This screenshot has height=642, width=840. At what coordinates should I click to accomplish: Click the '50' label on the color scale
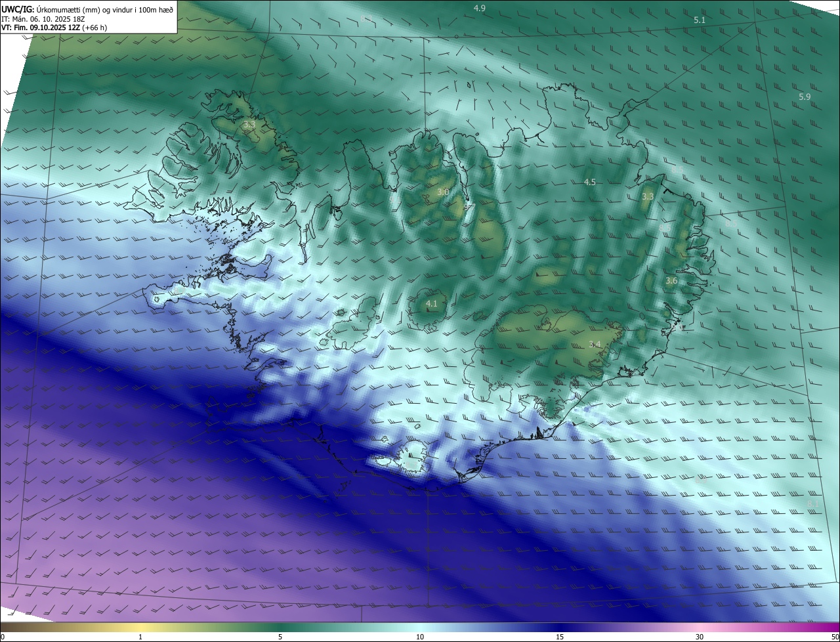(835, 637)
